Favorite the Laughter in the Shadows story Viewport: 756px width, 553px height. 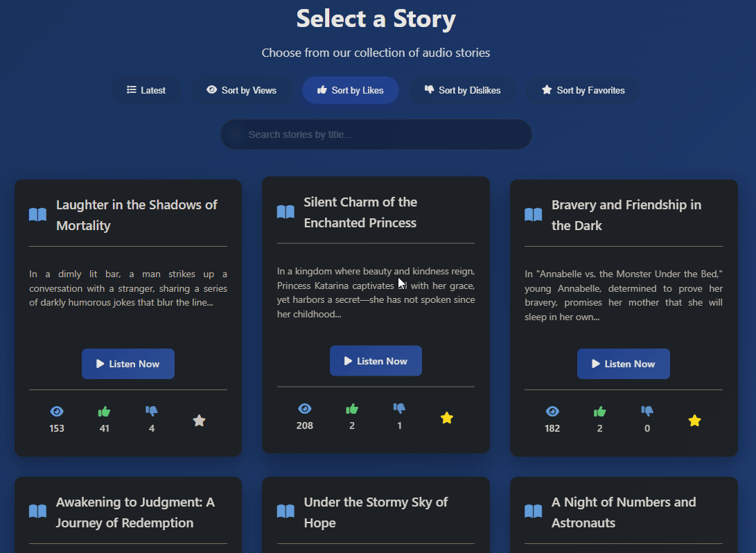pyautogui.click(x=199, y=421)
